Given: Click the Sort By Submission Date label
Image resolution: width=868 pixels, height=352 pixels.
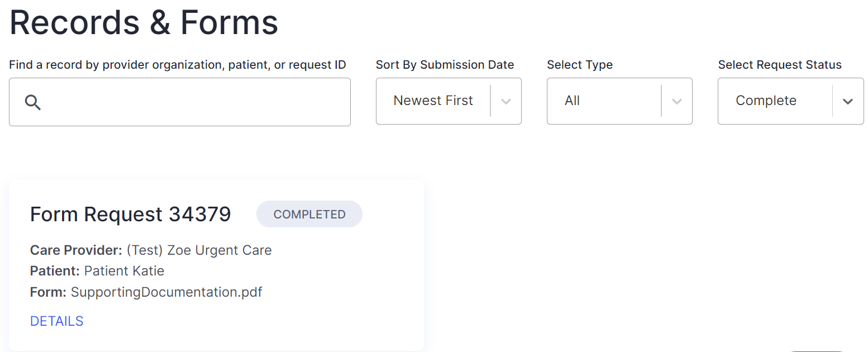Looking at the screenshot, I should tap(445, 65).
